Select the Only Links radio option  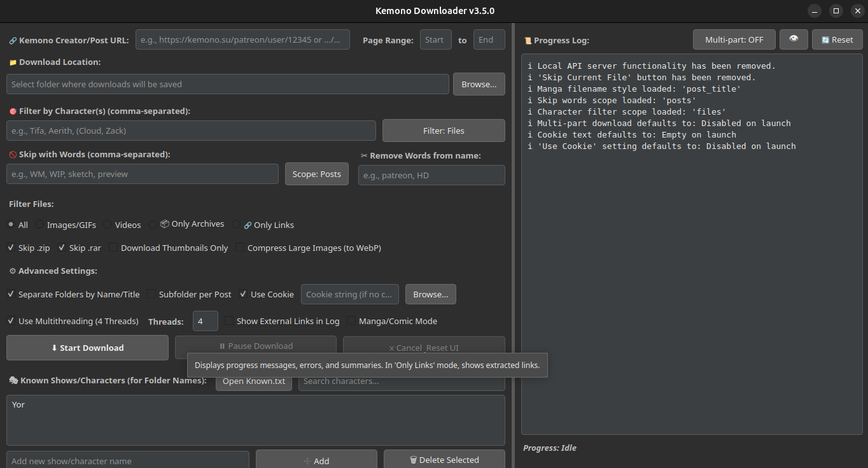[237, 225]
